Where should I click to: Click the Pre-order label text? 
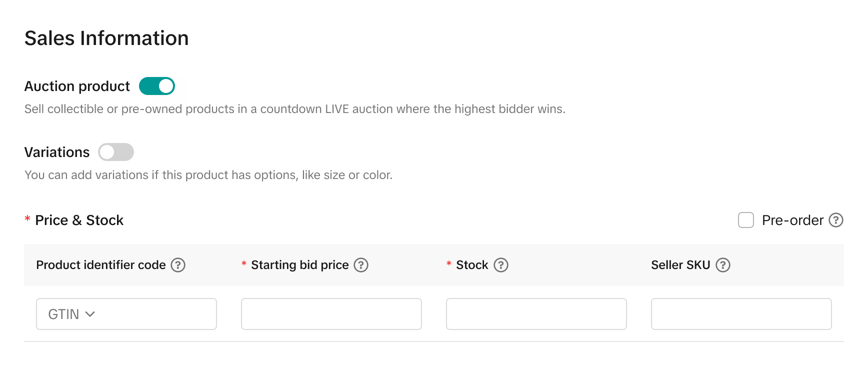[x=792, y=220]
